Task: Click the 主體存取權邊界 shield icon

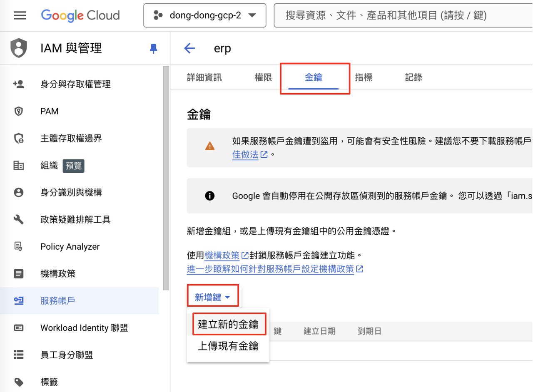Action: click(x=19, y=139)
